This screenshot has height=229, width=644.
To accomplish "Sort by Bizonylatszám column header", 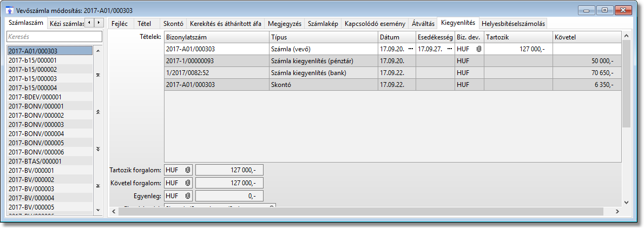I will (x=216, y=37).
